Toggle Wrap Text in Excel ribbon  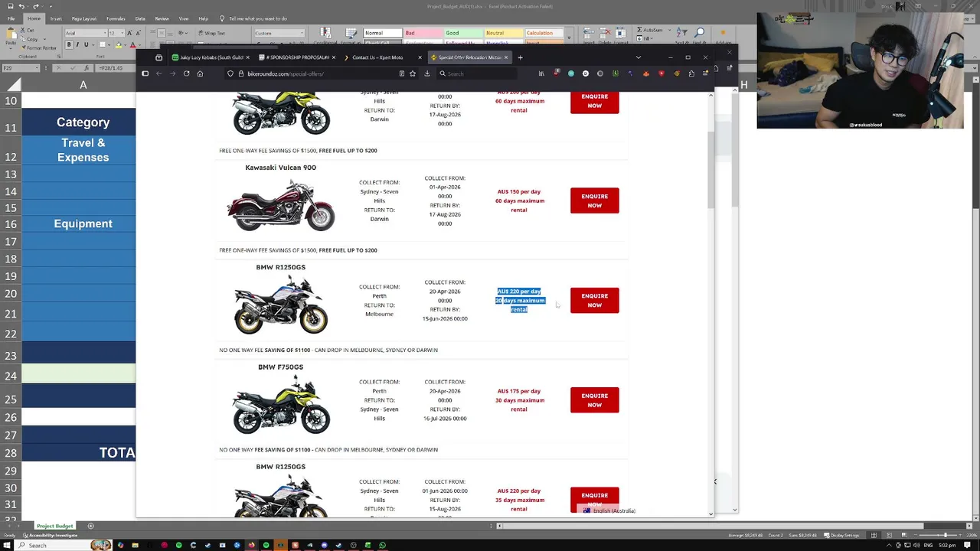click(211, 33)
